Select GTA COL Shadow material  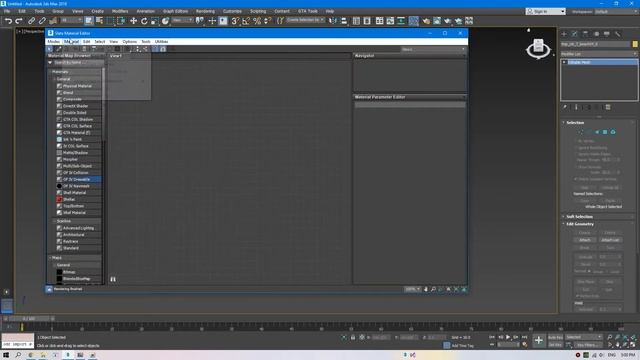(x=78, y=120)
